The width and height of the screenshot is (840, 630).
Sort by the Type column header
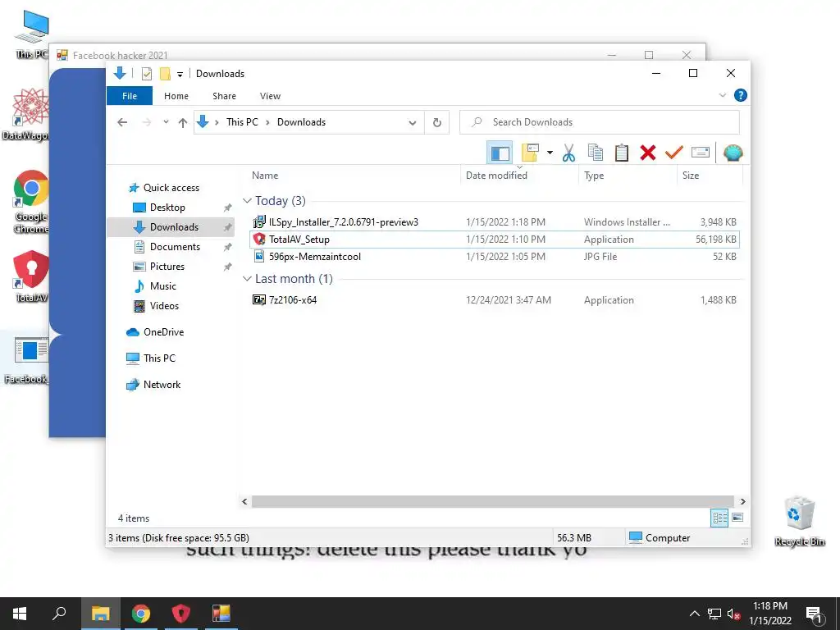pyautogui.click(x=594, y=176)
